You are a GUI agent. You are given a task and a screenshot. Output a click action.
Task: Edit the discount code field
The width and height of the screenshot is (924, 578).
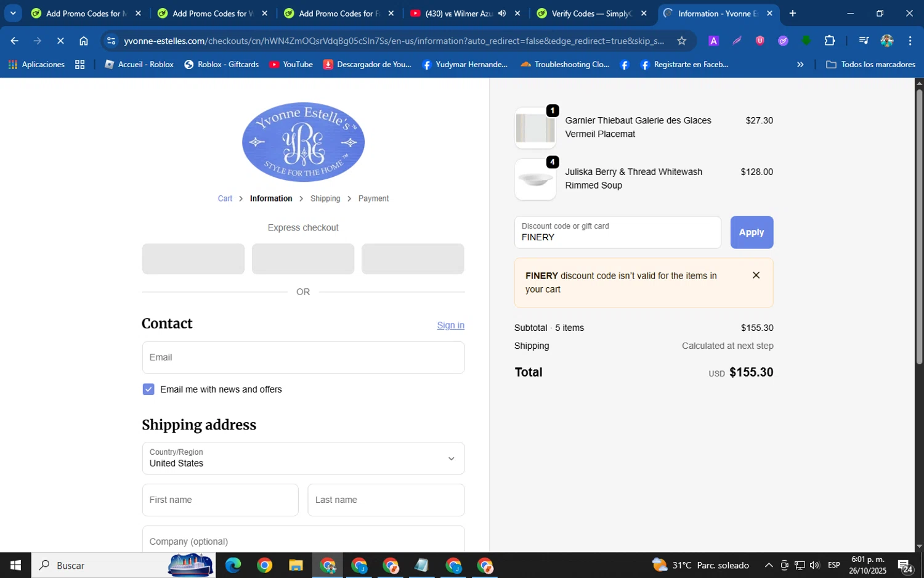point(617,232)
